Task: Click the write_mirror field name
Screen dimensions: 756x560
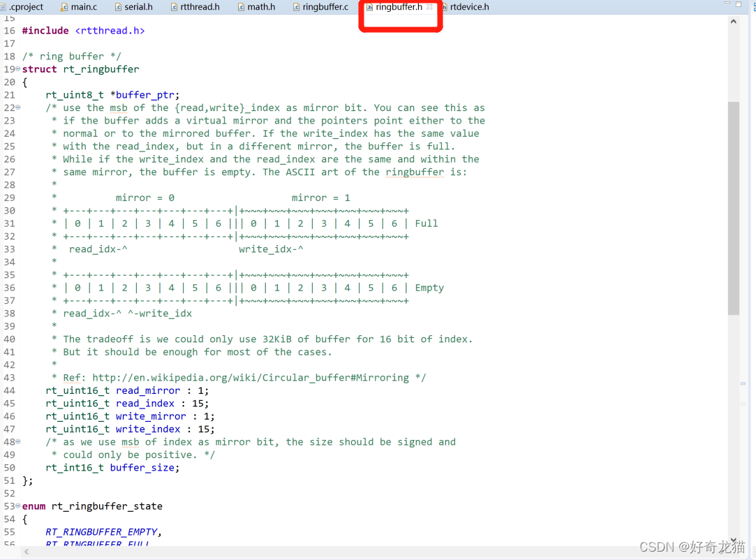Action: click(151, 415)
